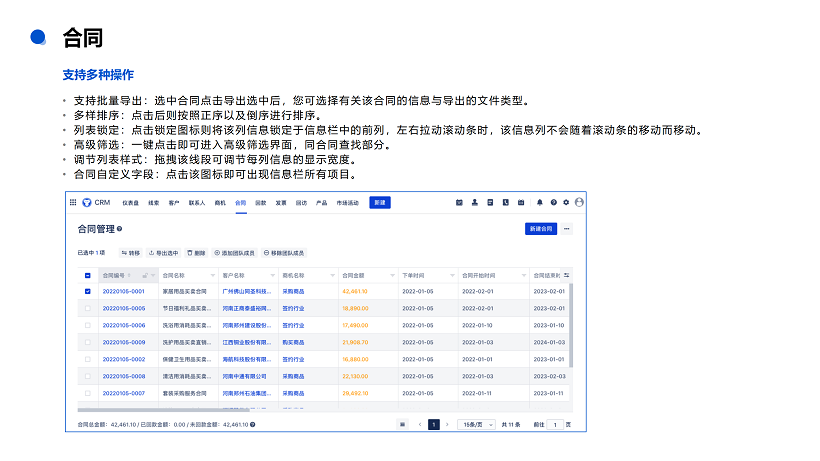Click the blue 新建 button in navbar
The height and width of the screenshot is (461, 820).
[x=380, y=202]
